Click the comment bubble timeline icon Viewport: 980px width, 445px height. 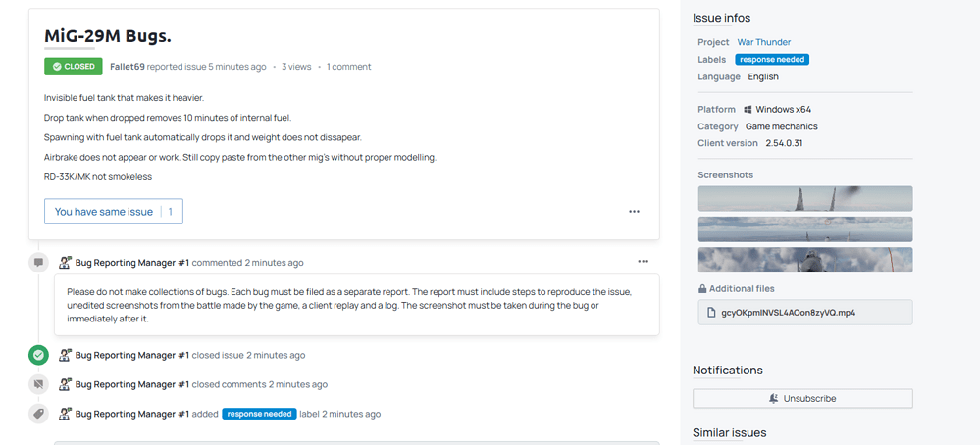point(38,263)
